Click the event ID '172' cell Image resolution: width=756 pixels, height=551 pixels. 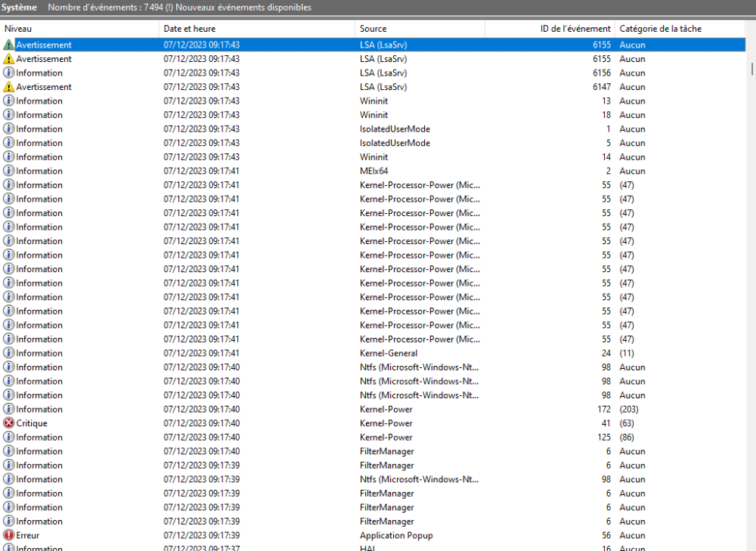(x=604, y=409)
